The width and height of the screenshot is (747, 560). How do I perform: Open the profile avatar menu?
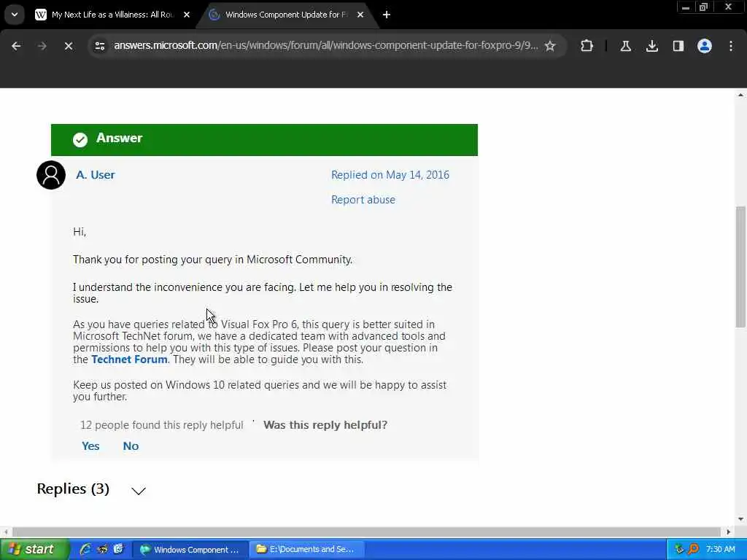704,46
